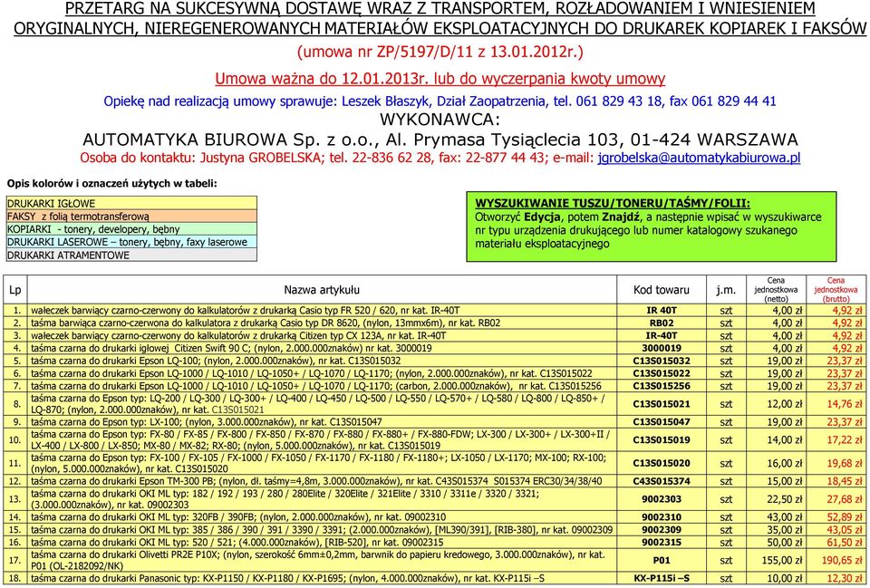Screen dimensions: 870x588
Task: Select gross price 61,50 zł
Action: click(x=836, y=543)
